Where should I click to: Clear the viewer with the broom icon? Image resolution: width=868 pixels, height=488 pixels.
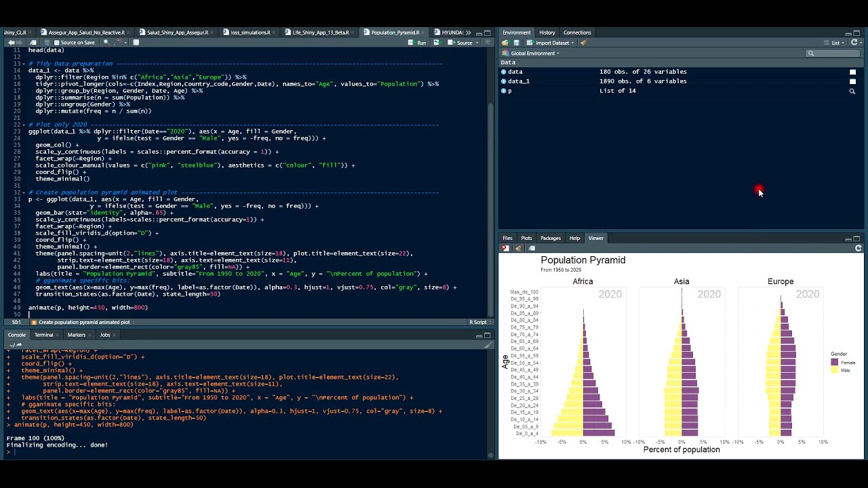click(519, 248)
